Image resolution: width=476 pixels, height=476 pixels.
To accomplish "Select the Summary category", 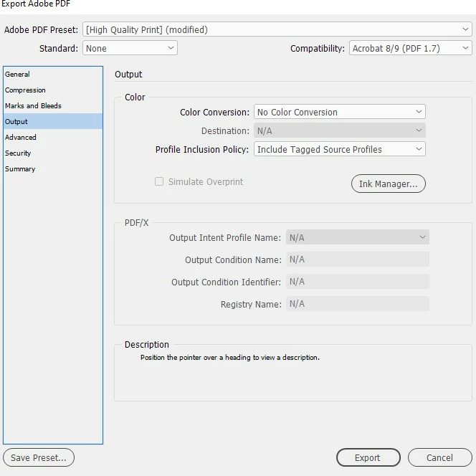I will (x=53, y=168).
